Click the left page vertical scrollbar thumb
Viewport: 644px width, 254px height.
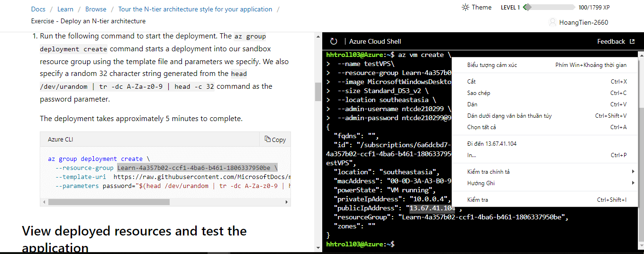pos(318,92)
